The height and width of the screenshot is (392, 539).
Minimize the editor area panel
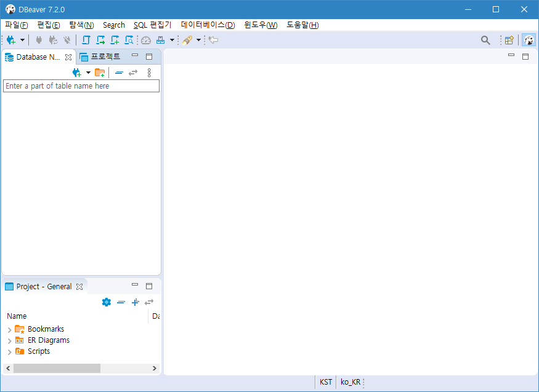click(x=511, y=55)
